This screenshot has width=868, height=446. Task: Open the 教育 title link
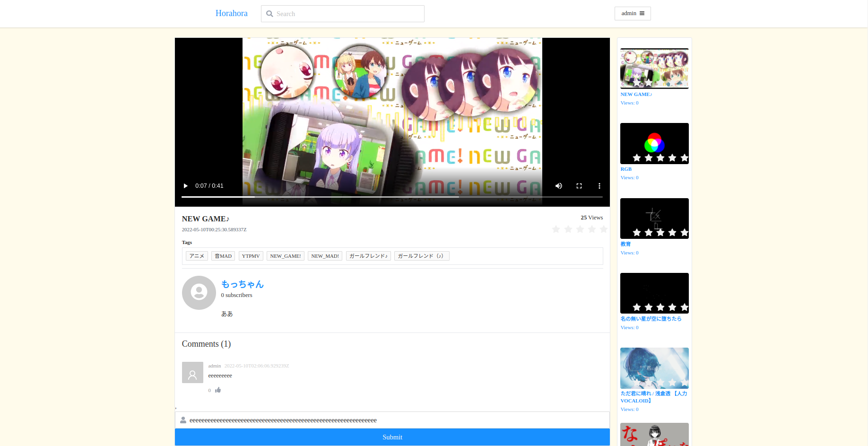coord(625,244)
